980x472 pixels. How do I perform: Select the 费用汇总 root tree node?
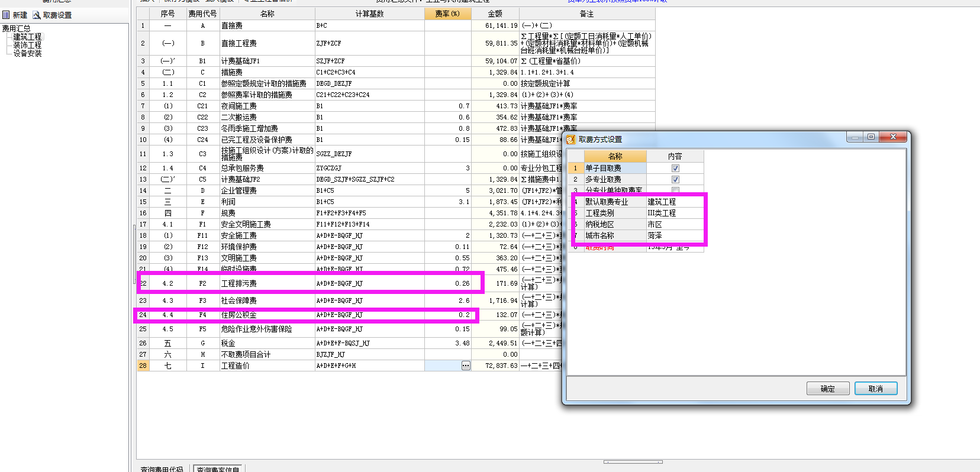(x=16, y=28)
